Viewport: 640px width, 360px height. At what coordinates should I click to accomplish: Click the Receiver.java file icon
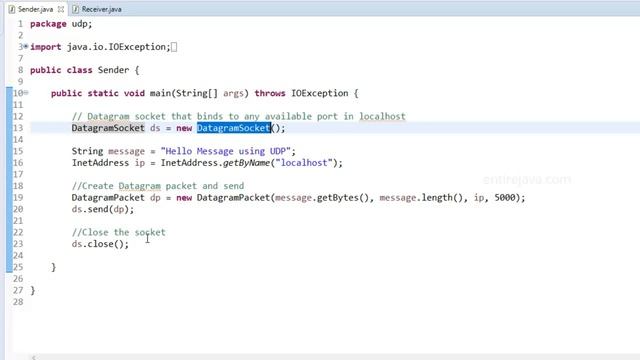coord(76,9)
